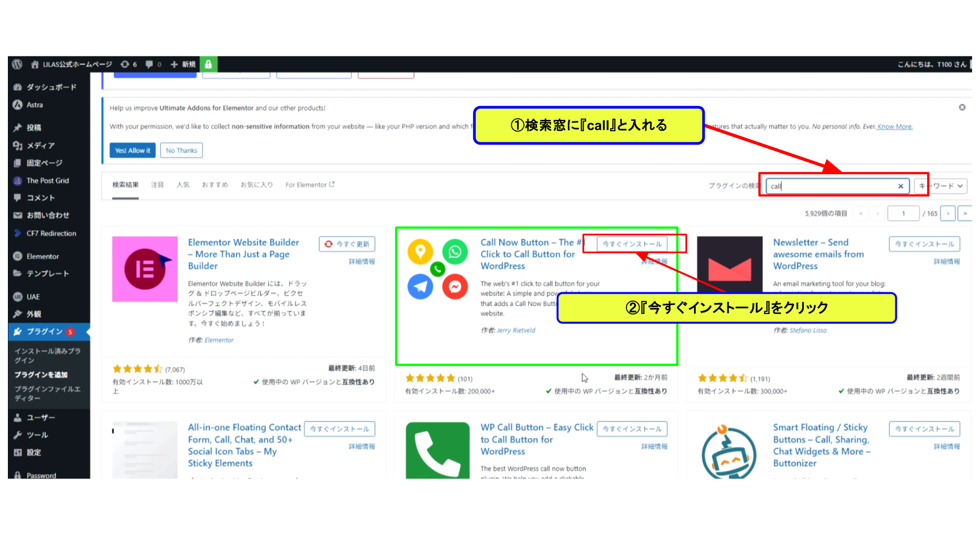Open 設定 settings menu
Screen dimensions: 980x535
coord(49,452)
